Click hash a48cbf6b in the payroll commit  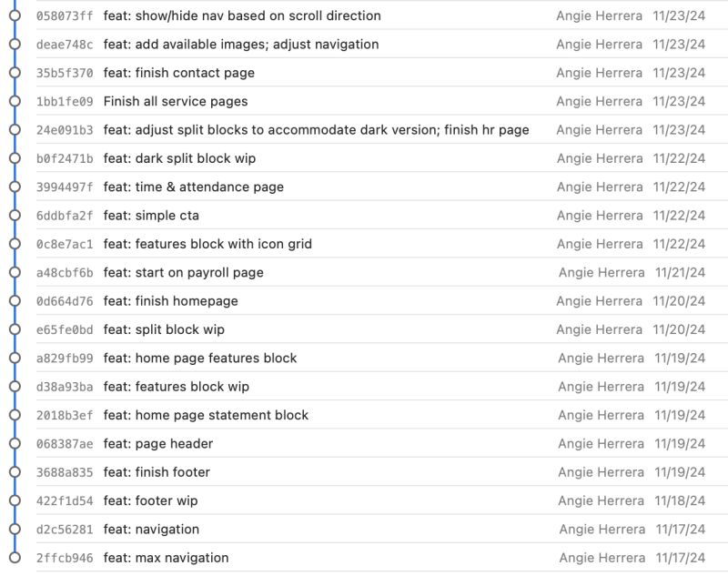(64, 272)
